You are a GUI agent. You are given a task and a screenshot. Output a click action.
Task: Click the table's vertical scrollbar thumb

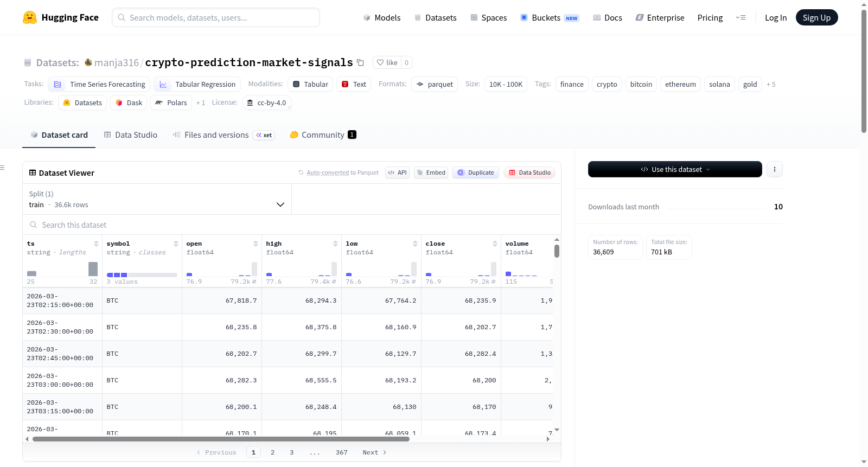click(x=557, y=251)
